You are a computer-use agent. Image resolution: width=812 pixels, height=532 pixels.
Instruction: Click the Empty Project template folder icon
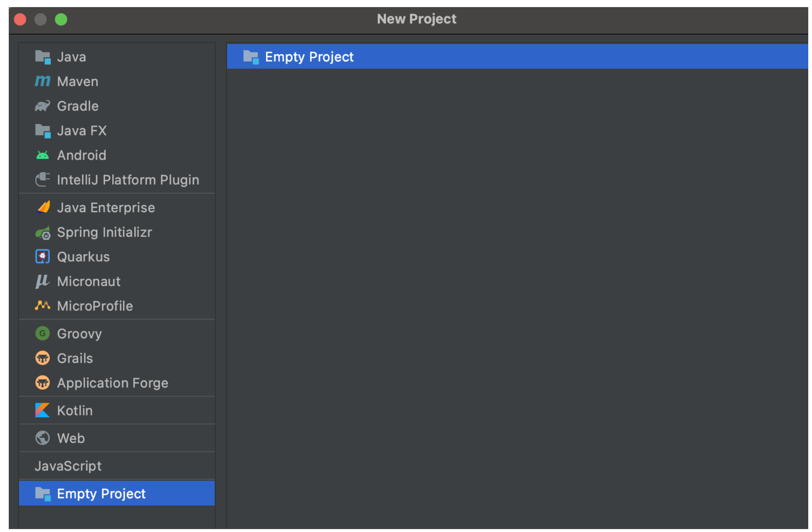[251, 57]
